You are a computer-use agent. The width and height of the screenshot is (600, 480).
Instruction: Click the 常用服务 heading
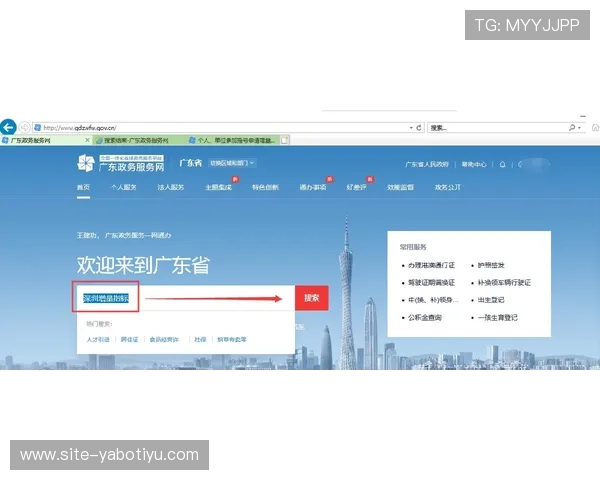pyautogui.click(x=413, y=247)
